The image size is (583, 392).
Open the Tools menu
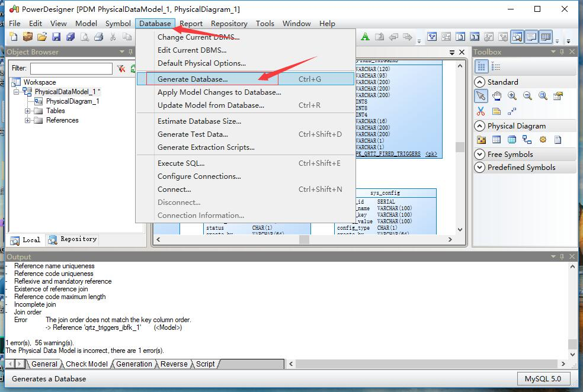(265, 24)
